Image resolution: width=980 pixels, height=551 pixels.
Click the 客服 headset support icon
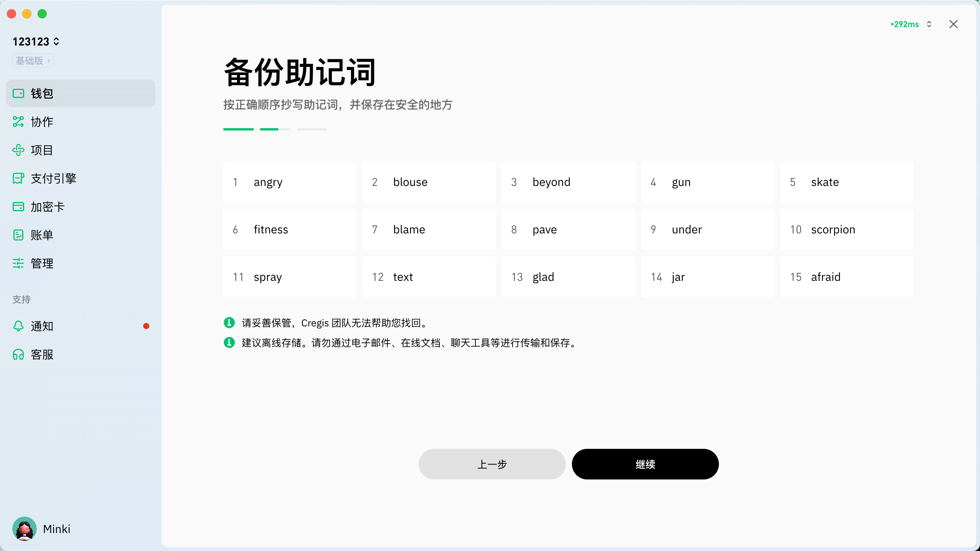pyautogui.click(x=18, y=354)
